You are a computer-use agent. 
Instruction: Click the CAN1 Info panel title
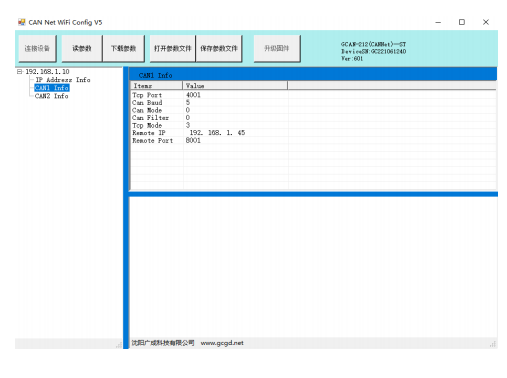point(155,75)
